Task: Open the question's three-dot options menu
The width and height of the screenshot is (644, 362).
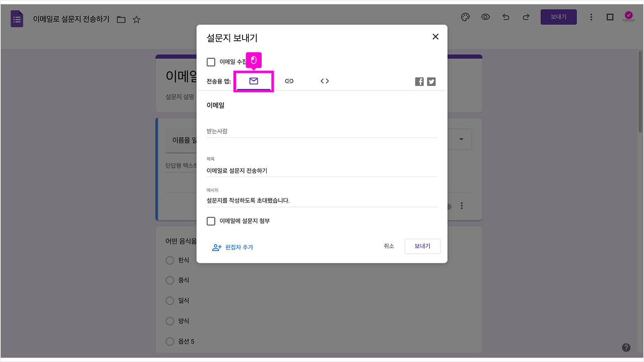Action: (461, 206)
